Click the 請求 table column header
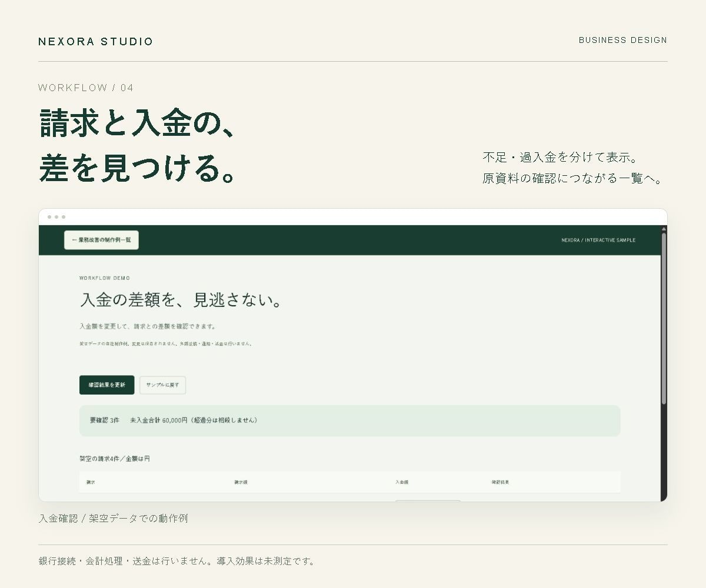Image resolution: width=706 pixels, height=588 pixels. pos(91,482)
